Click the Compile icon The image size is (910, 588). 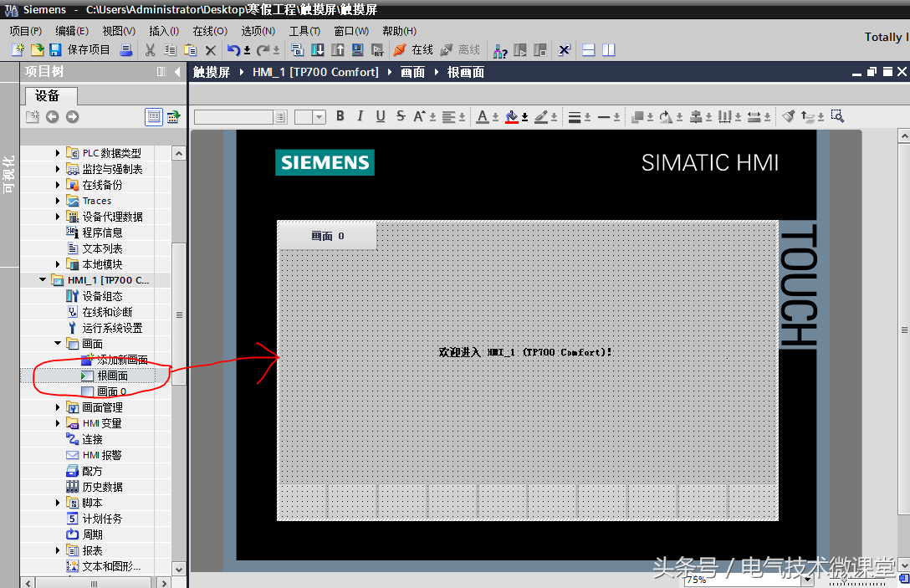pos(298,50)
